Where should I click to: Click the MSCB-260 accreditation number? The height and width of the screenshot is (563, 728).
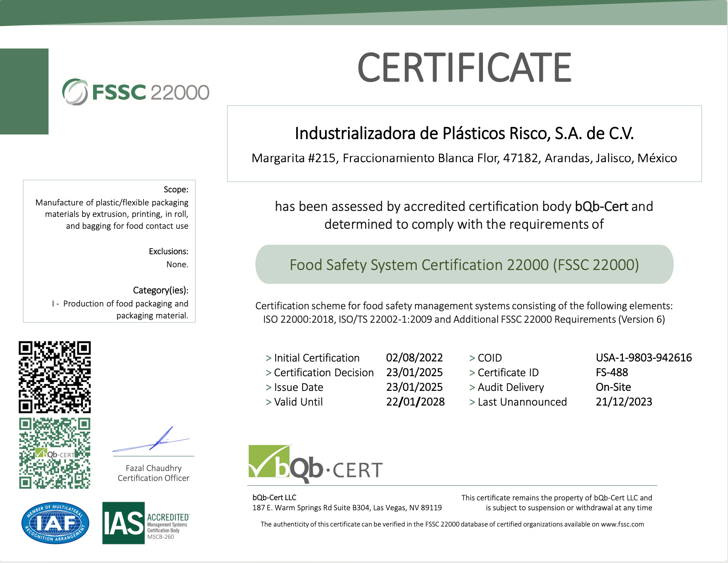(161, 537)
